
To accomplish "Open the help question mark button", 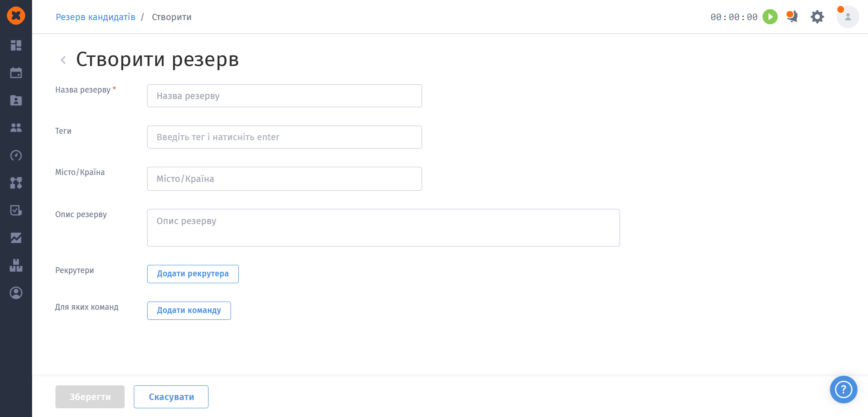I will [x=844, y=390].
